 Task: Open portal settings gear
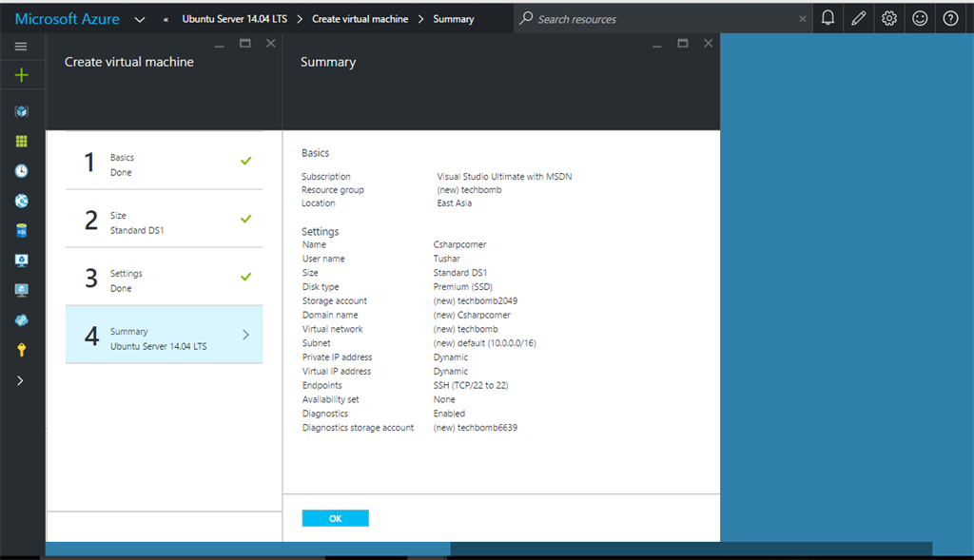tap(889, 19)
